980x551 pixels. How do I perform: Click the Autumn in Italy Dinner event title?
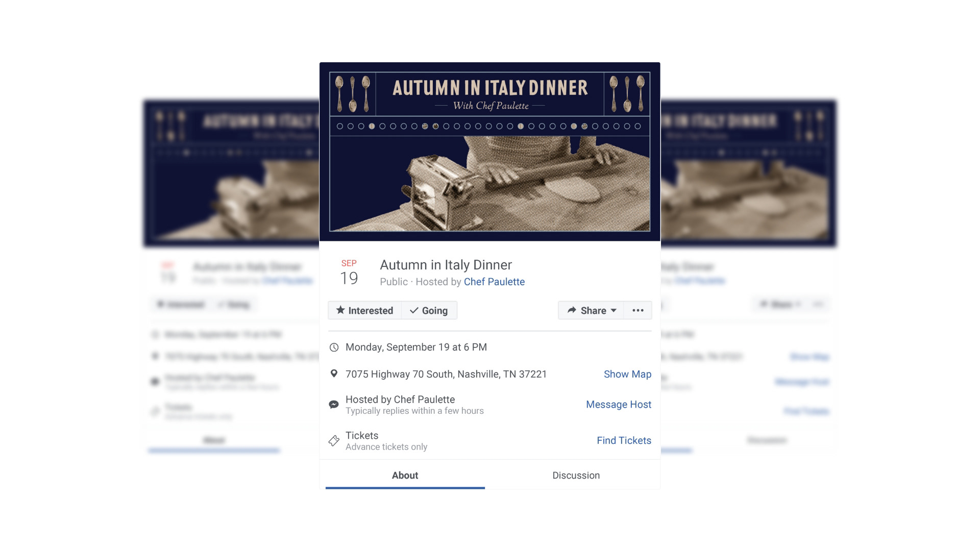coord(446,265)
